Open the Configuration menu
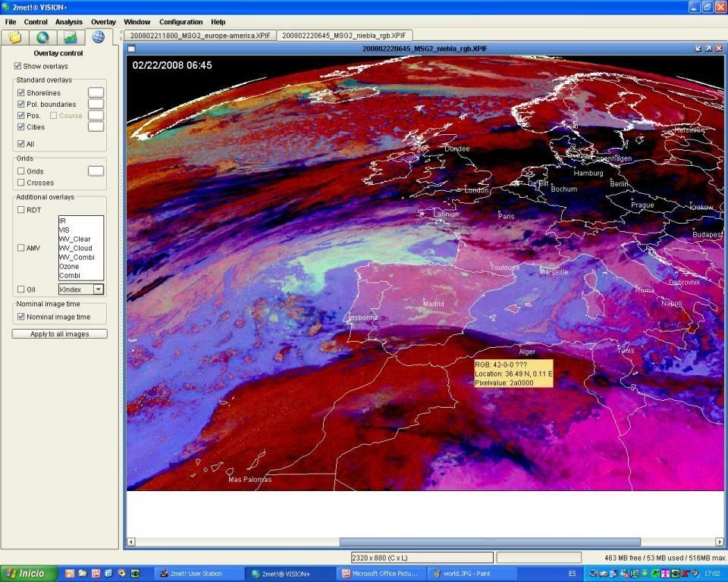This screenshot has width=728, height=582. point(181,22)
